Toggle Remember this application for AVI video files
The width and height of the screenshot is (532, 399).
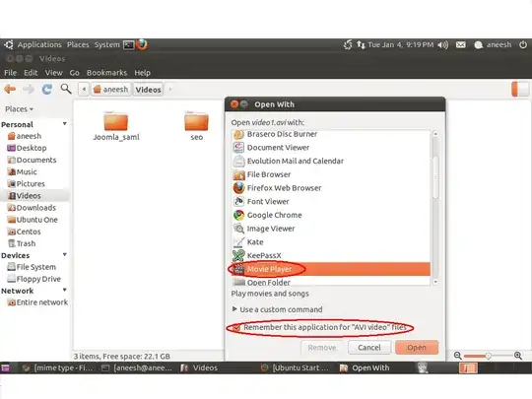tap(236, 327)
